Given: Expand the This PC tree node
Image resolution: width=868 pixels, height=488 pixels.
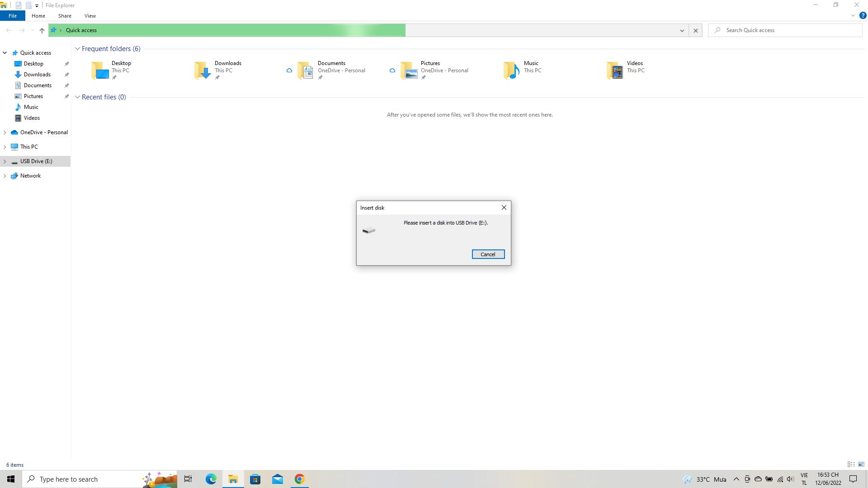Looking at the screenshot, I should click(5, 147).
